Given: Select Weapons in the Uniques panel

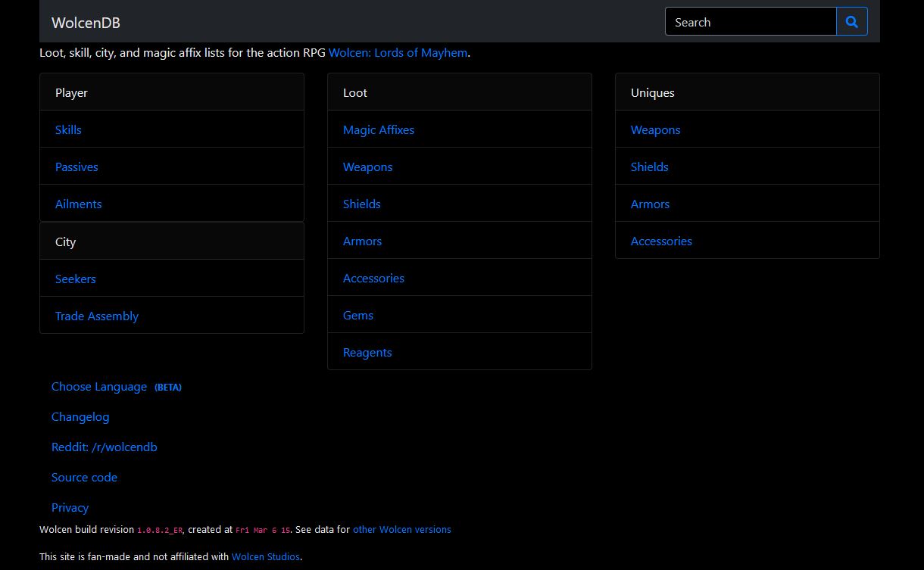Looking at the screenshot, I should click(x=655, y=130).
